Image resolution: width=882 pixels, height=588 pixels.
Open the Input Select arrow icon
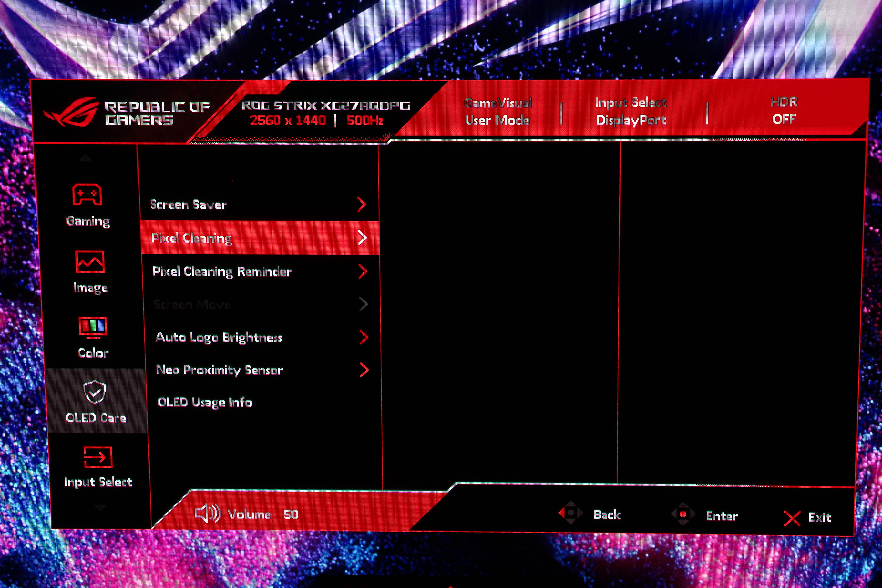coord(98,457)
